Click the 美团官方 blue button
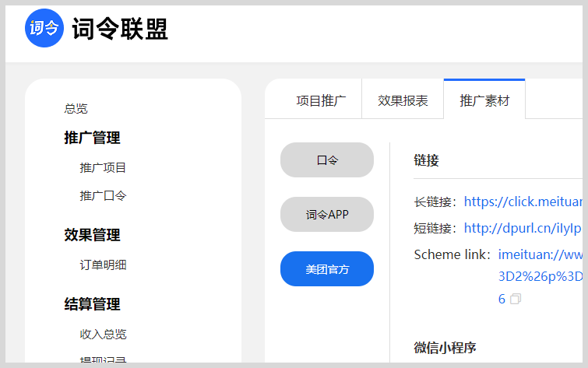588x368 pixels. (327, 269)
